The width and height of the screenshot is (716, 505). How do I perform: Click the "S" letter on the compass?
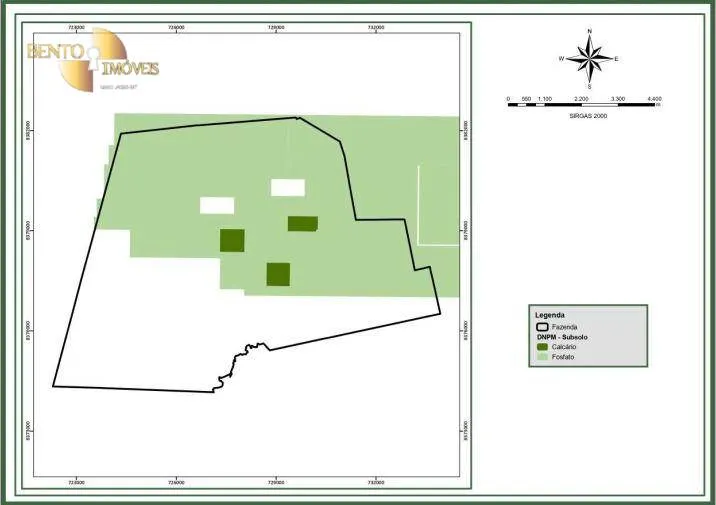click(590, 87)
